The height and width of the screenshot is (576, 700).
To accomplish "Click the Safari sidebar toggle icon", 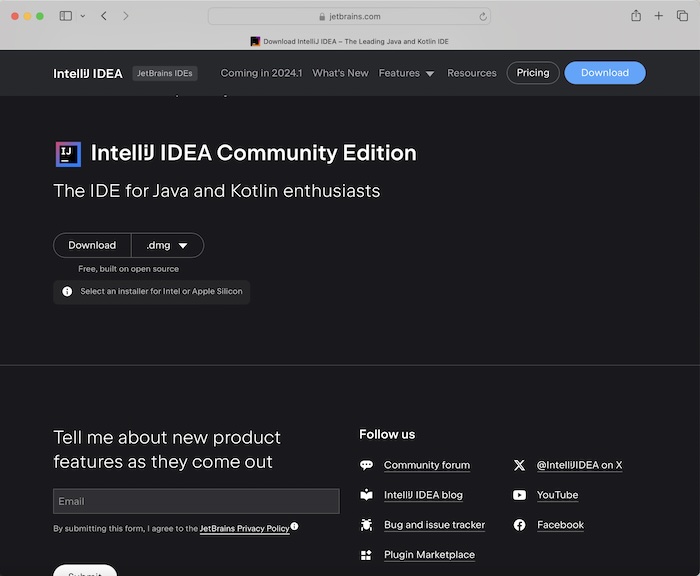I will (x=66, y=16).
